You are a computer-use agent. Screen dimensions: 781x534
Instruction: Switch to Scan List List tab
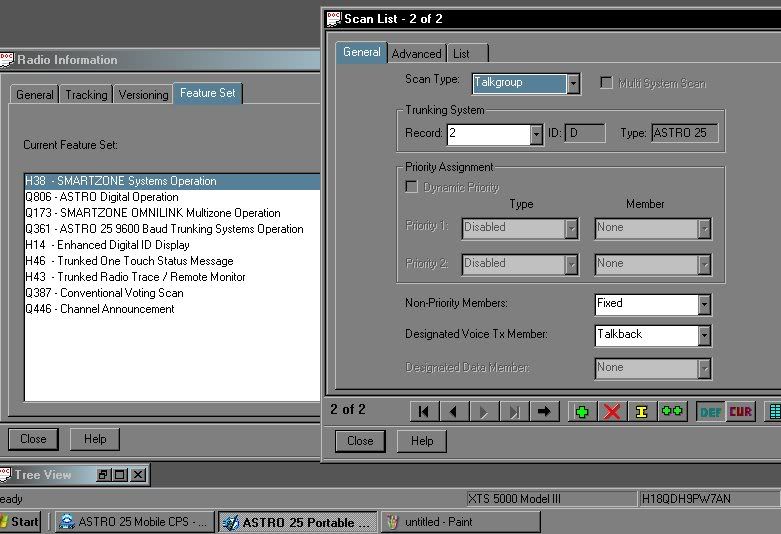pyautogui.click(x=467, y=54)
